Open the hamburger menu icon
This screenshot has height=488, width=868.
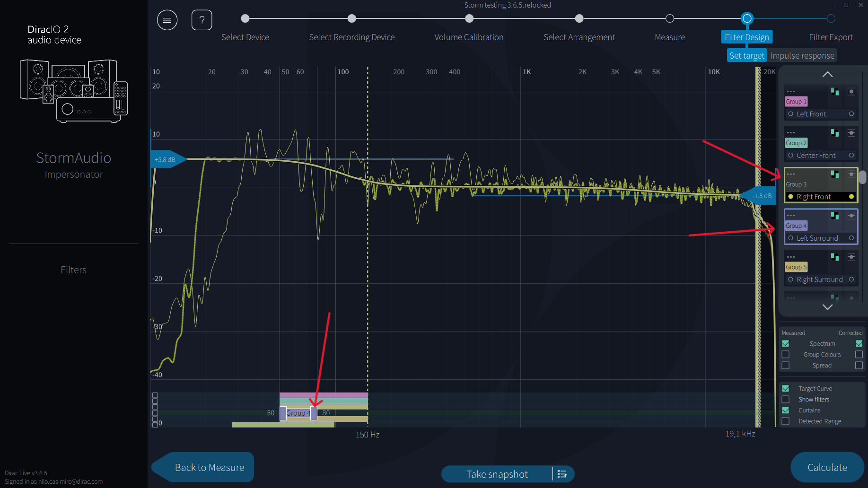[x=167, y=20]
